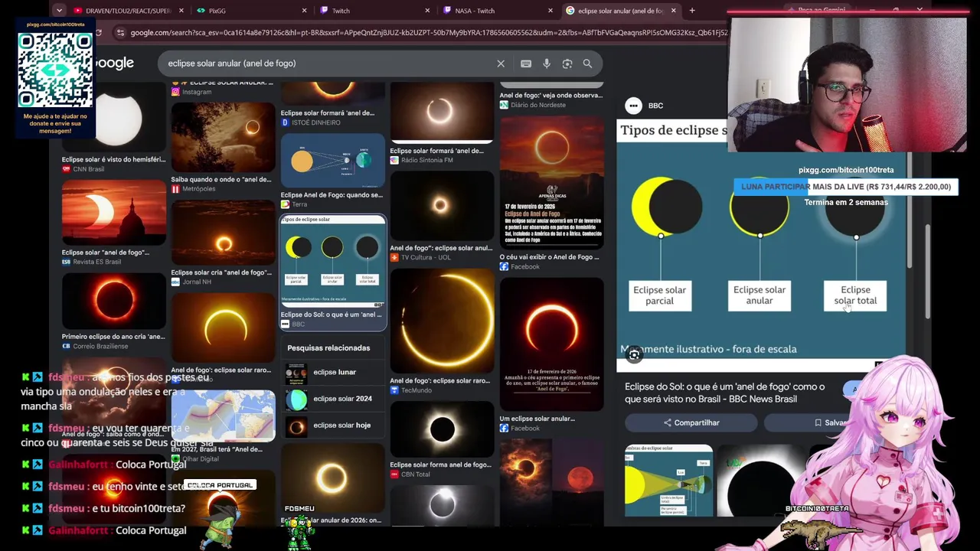Click 'Eclipse solar forma anel de fogo...' caption
Screen dimensions: 980x551
tap(440, 465)
